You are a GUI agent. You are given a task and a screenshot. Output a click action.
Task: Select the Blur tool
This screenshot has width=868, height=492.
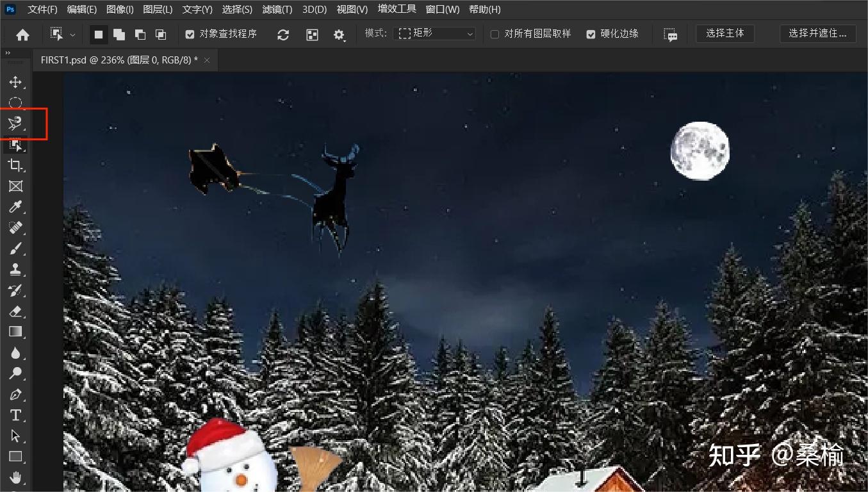click(15, 353)
